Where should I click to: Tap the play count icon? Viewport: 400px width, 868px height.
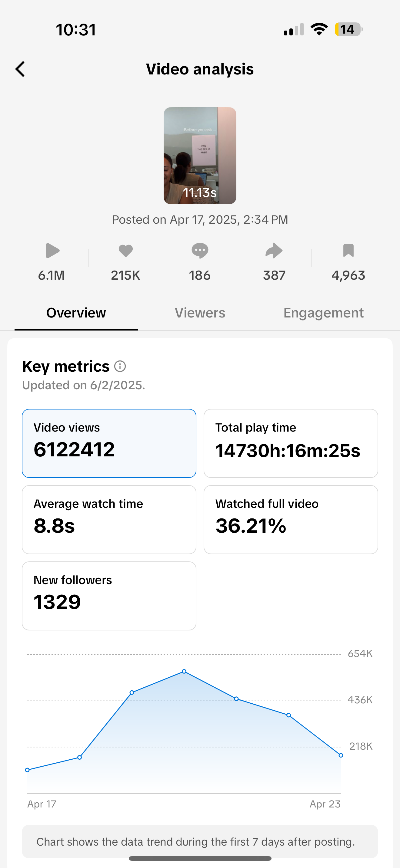click(52, 251)
